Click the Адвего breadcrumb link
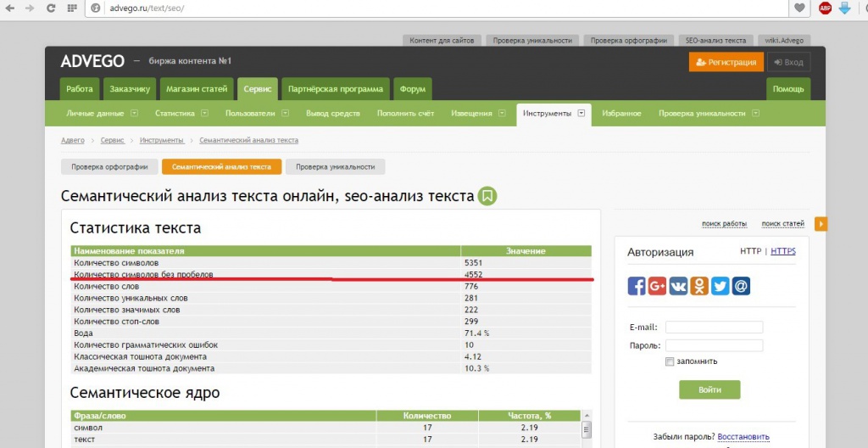 [73, 140]
